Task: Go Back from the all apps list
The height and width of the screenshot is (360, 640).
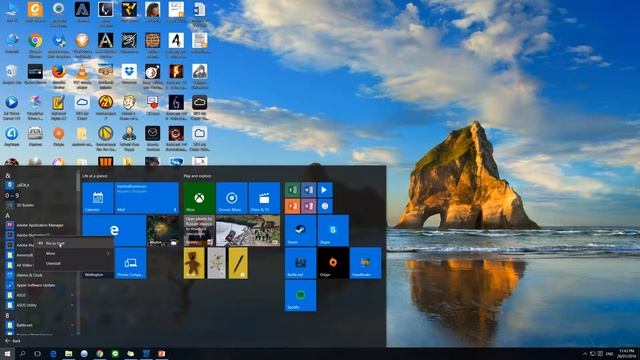Action: pyautogui.click(x=13, y=341)
